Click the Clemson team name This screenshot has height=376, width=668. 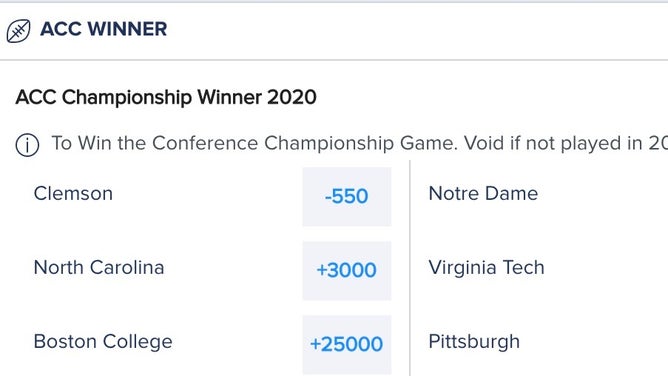[x=73, y=194]
